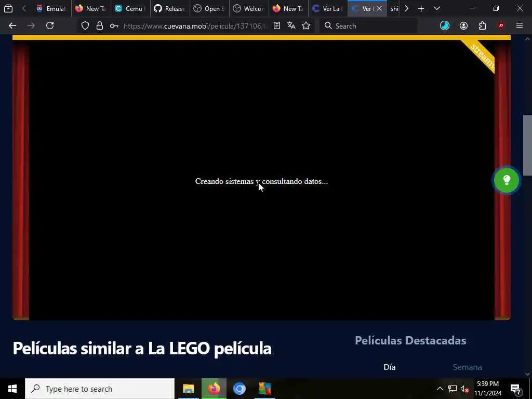Go forward with the forward arrow
The width and height of the screenshot is (532, 399).
(31, 26)
